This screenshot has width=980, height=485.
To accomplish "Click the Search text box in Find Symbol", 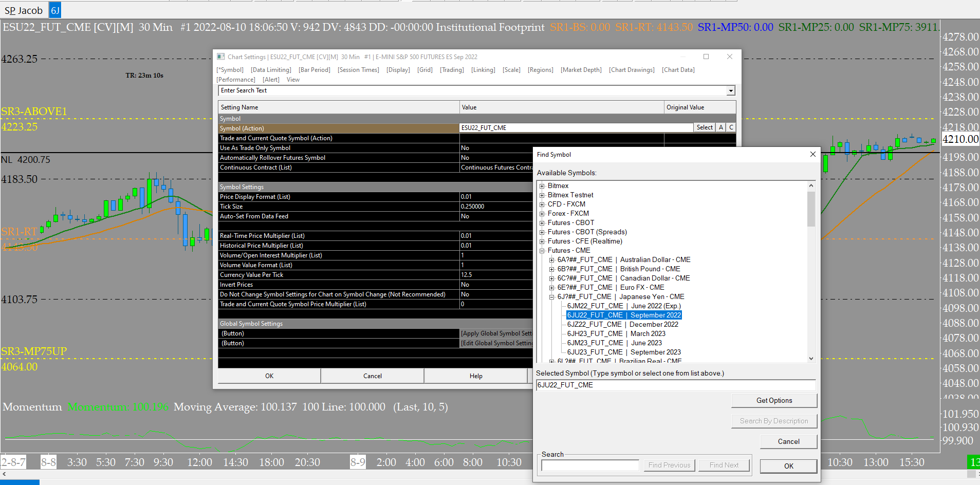I will click(x=590, y=465).
